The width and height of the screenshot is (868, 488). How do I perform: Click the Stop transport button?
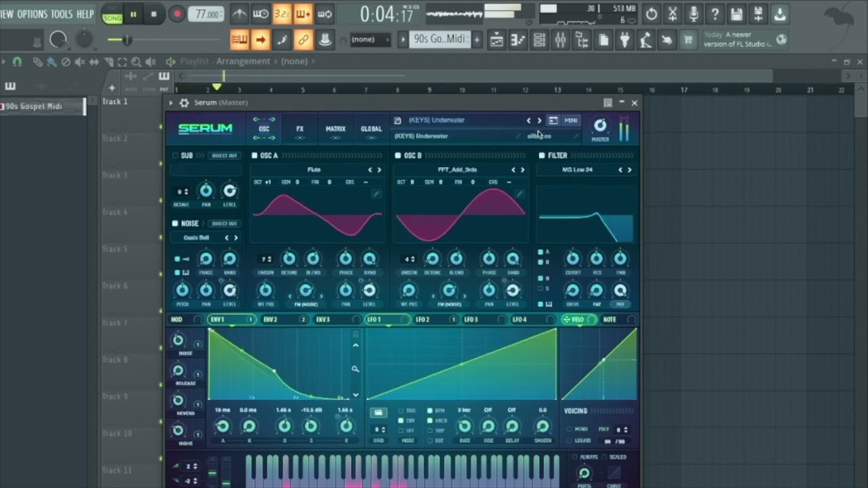(x=153, y=14)
